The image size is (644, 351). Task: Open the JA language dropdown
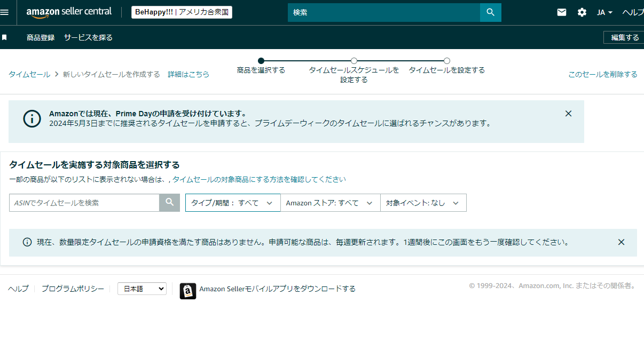point(604,12)
